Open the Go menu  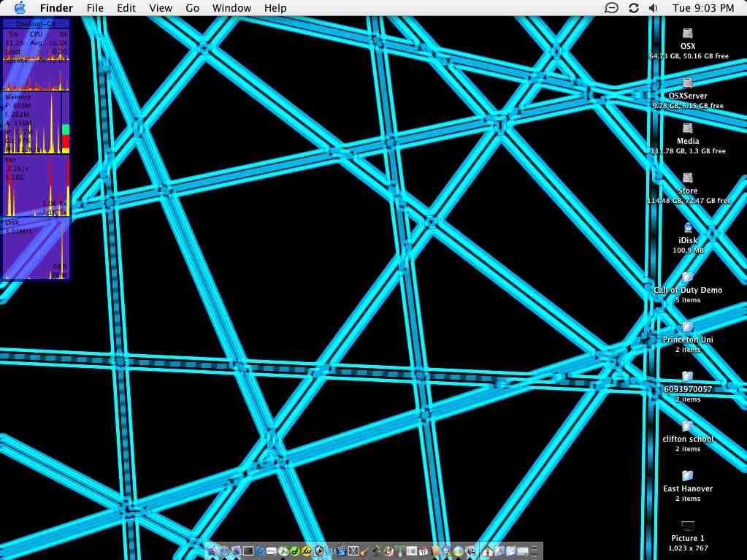193,8
